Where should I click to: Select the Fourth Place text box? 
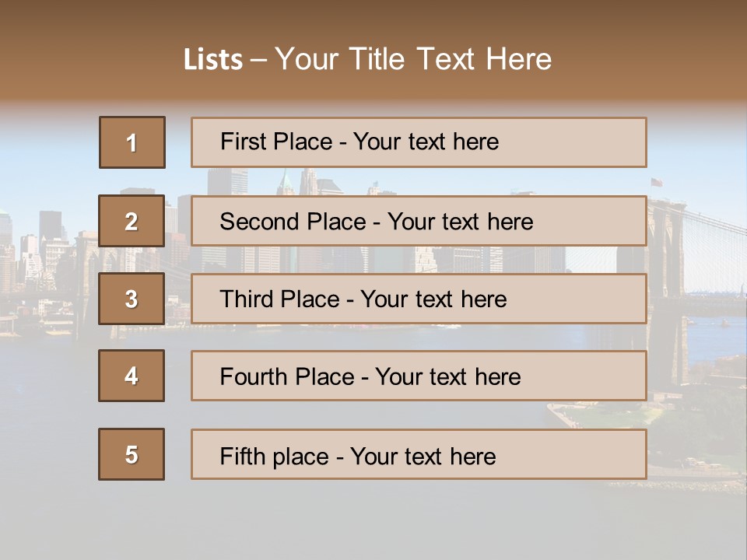pos(419,376)
